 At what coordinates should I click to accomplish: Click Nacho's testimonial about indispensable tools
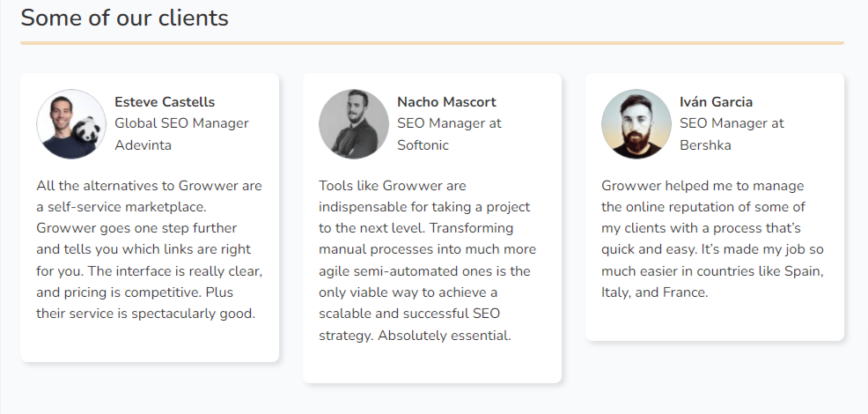click(x=427, y=260)
